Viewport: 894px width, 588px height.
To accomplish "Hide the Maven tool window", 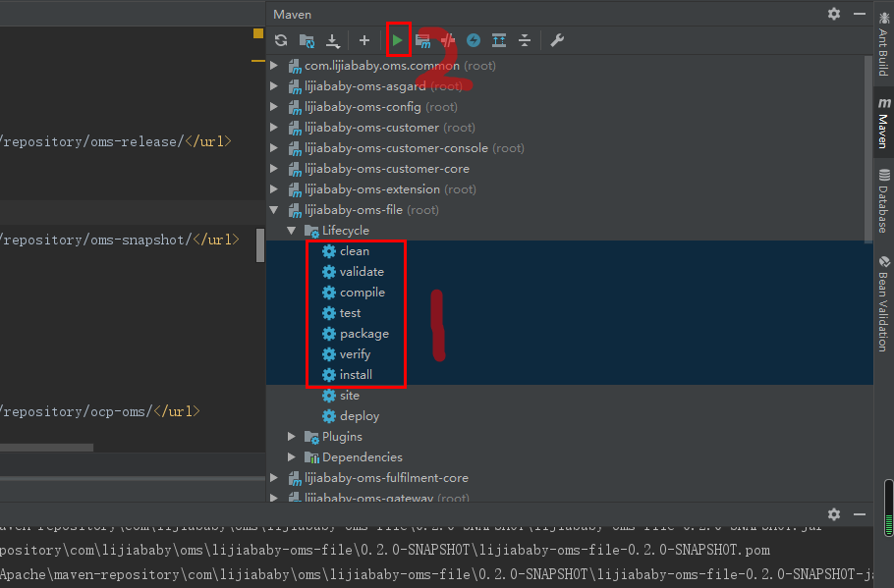I will coord(860,14).
